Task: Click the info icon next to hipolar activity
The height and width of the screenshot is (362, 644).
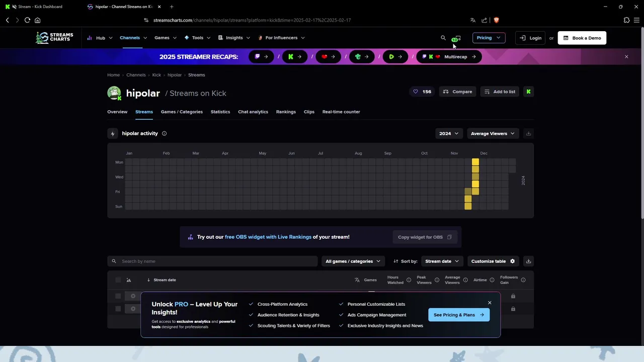Action: coord(164,133)
